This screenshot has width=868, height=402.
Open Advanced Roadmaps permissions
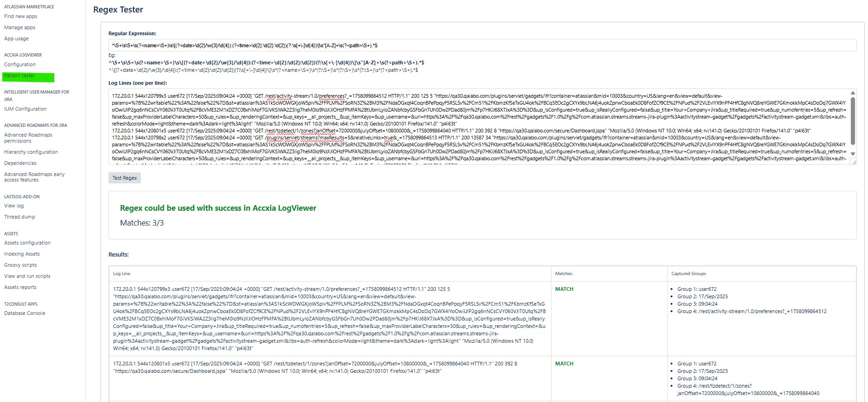click(x=28, y=138)
